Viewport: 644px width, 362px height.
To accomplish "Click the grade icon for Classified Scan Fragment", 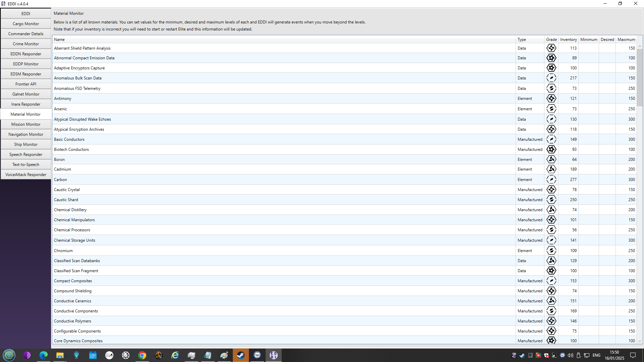I will point(551,270).
